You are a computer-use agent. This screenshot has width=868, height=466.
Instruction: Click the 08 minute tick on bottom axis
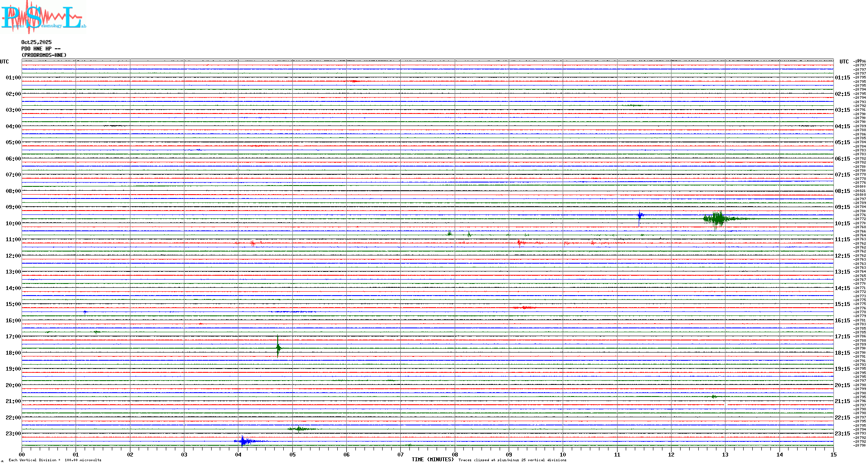click(455, 454)
